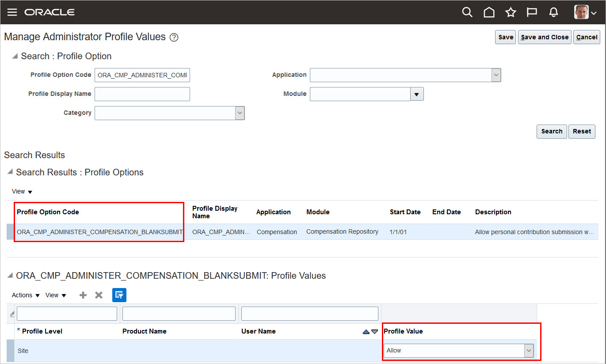Open Favorites star icon
Screen dimensions: 606x364
[511, 12]
